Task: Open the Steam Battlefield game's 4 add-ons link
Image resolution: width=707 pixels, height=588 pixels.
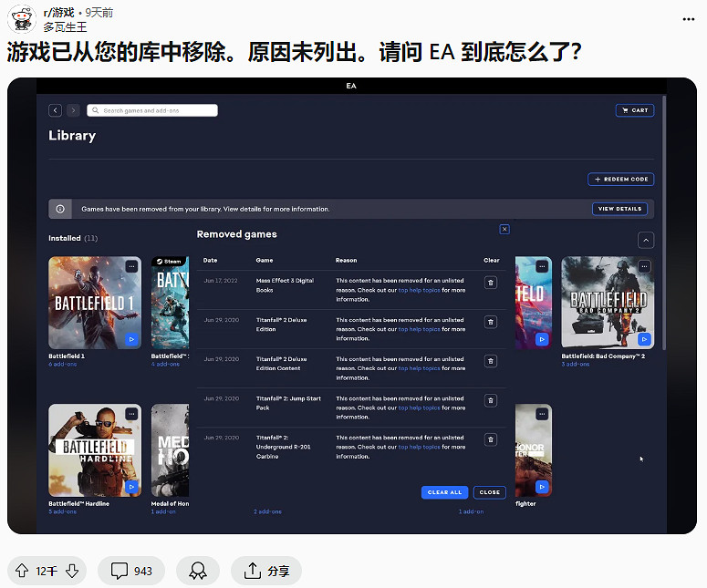Action: pyautogui.click(x=165, y=364)
